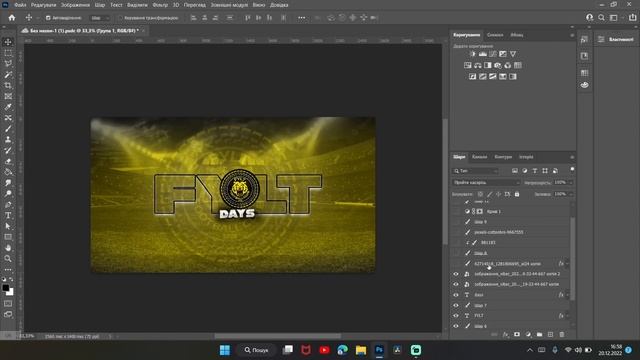Hide the days text layer
Viewport: 640px width, 360px height.
pos(456,295)
